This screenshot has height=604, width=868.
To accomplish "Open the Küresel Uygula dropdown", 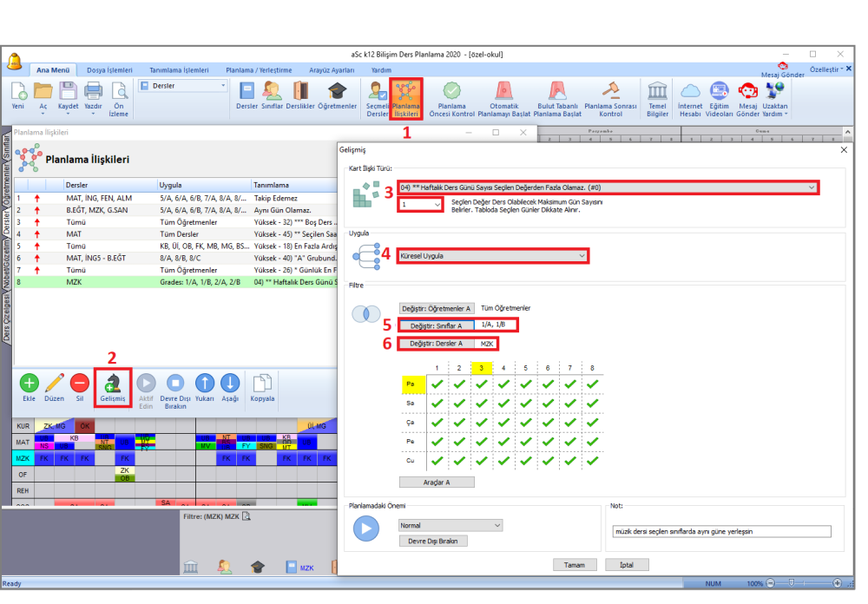I will [492, 256].
